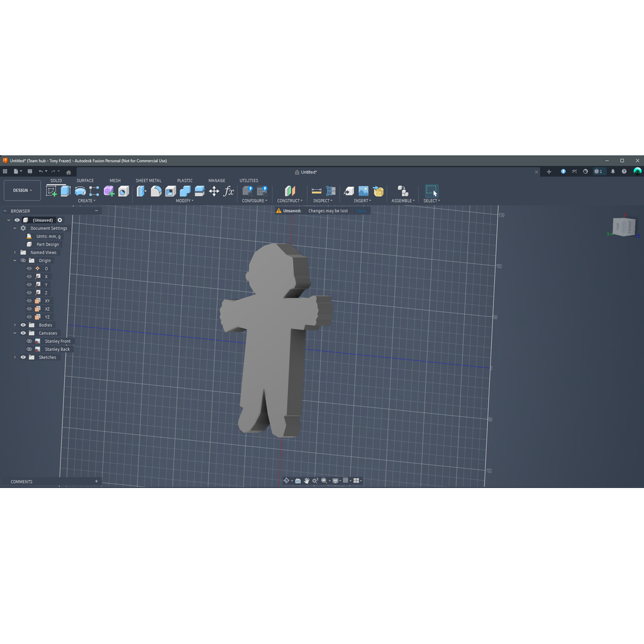Click the job status clock indicator

(x=599, y=171)
